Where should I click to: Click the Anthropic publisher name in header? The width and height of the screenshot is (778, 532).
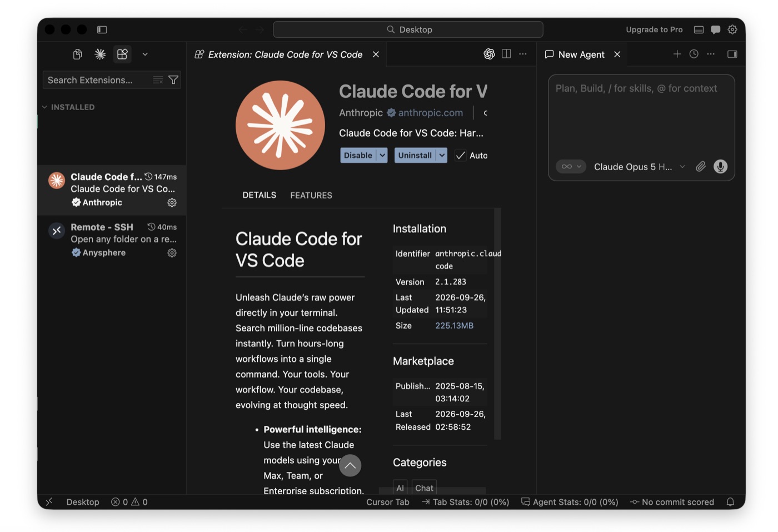[361, 113]
